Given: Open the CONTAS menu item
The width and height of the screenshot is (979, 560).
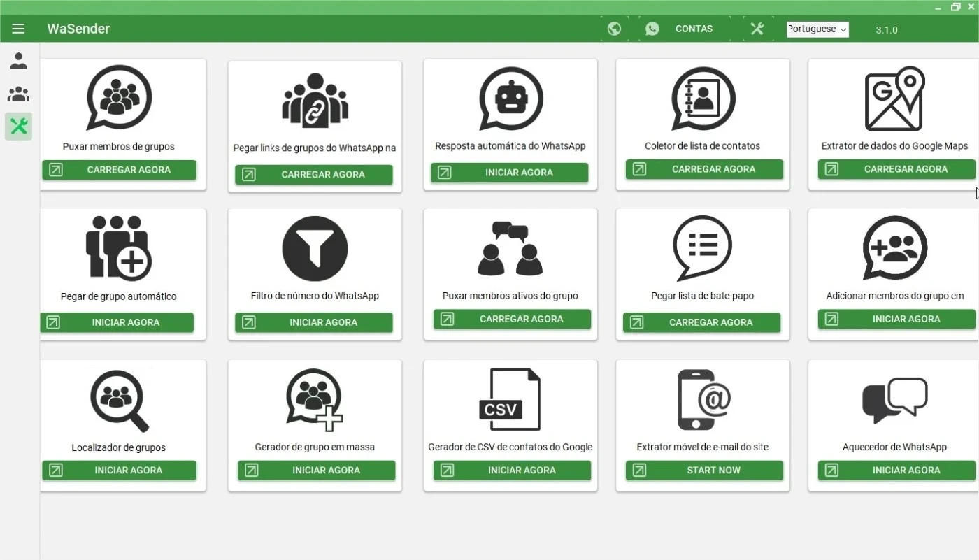Looking at the screenshot, I should click(x=694, y=29).
